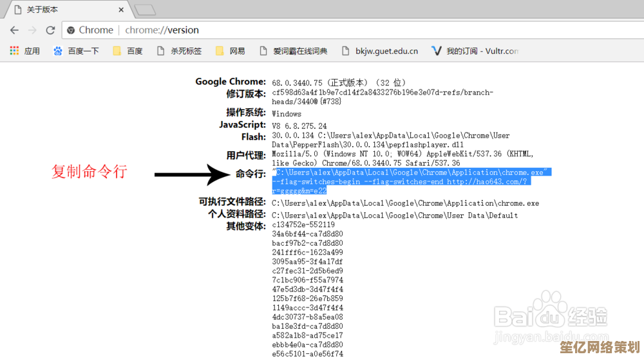Click the Google Chrome: label
The height and width of the screenshot is (359, 644).
coord(231,82)
